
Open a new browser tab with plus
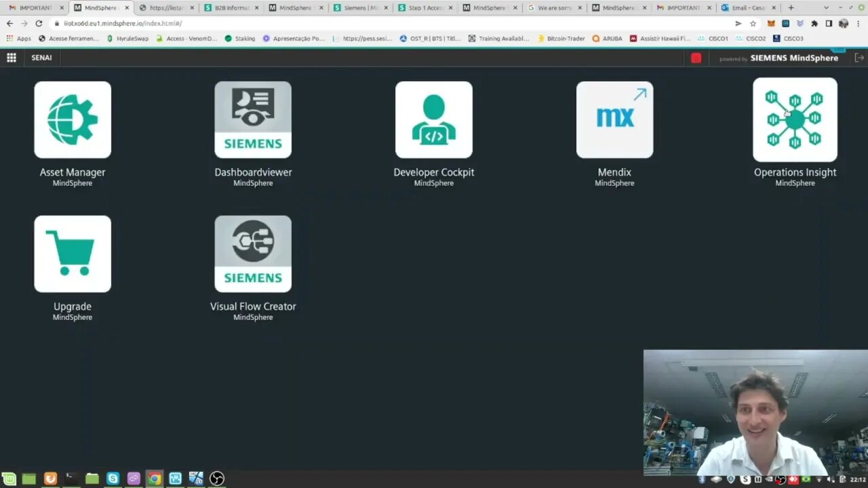coord(791,7)
